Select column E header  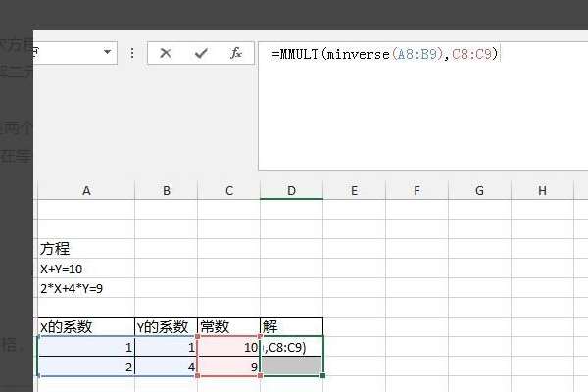(354, 190)
